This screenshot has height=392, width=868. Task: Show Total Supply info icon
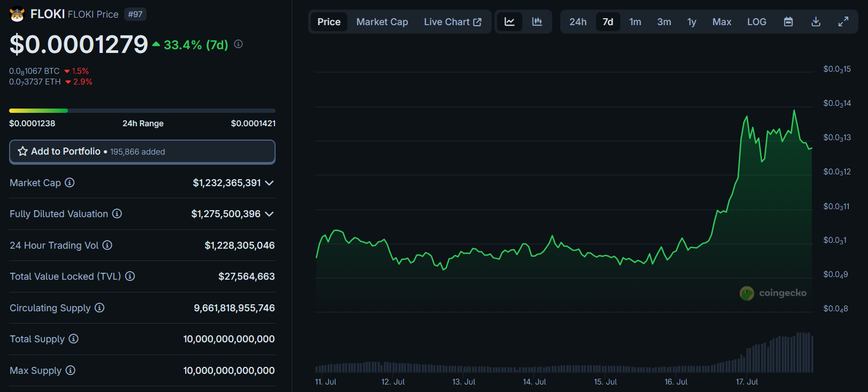point(74,339)
